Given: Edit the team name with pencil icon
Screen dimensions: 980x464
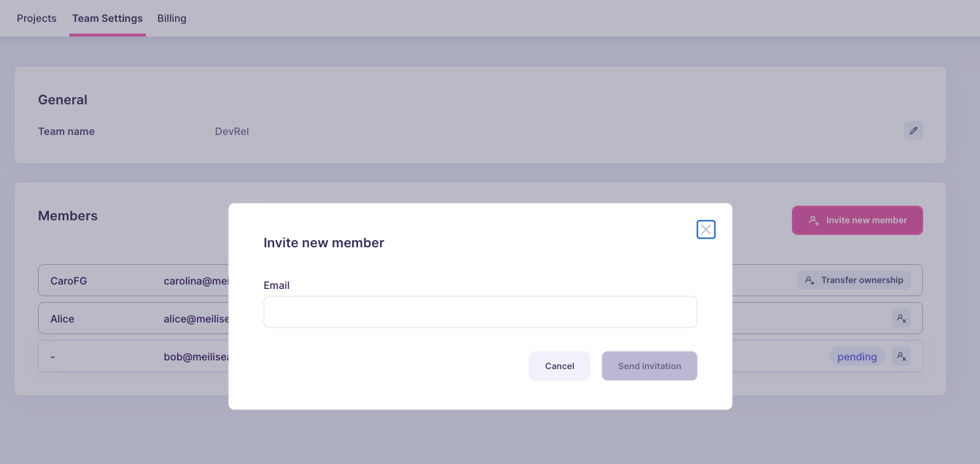Looking at the screenshot, I should [x=914, y=131].
